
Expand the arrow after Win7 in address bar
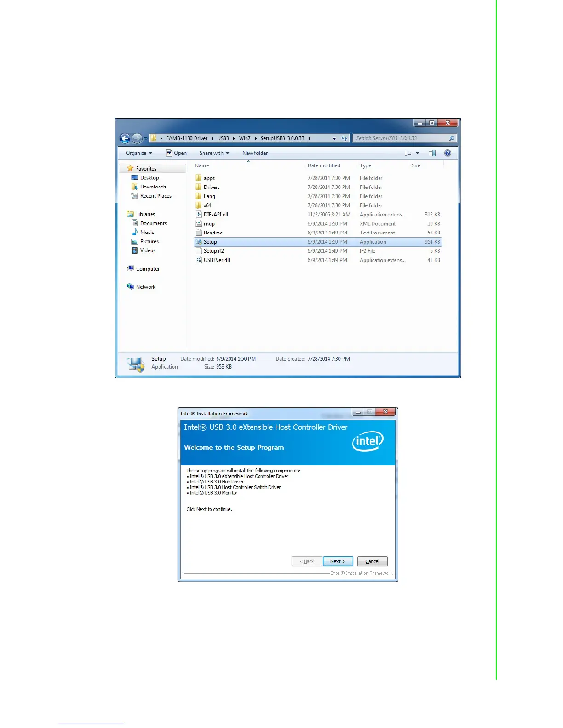point(255,138)
